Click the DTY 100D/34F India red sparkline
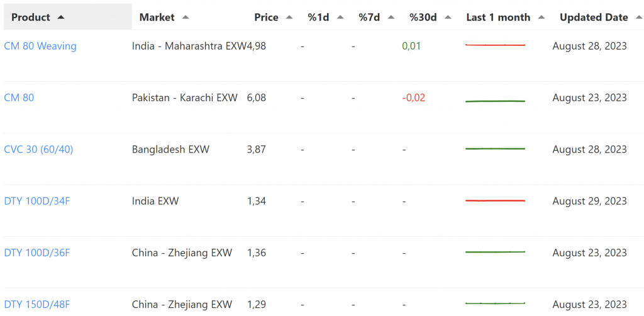The image size is (644, 316). [x=495, y=200]
